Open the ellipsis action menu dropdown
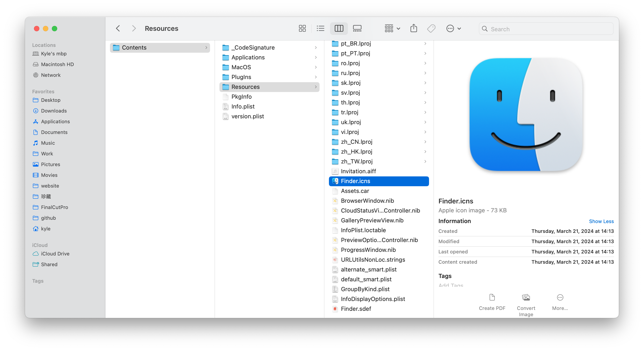Viewport: 644px width, 351px height. point(453,29)
